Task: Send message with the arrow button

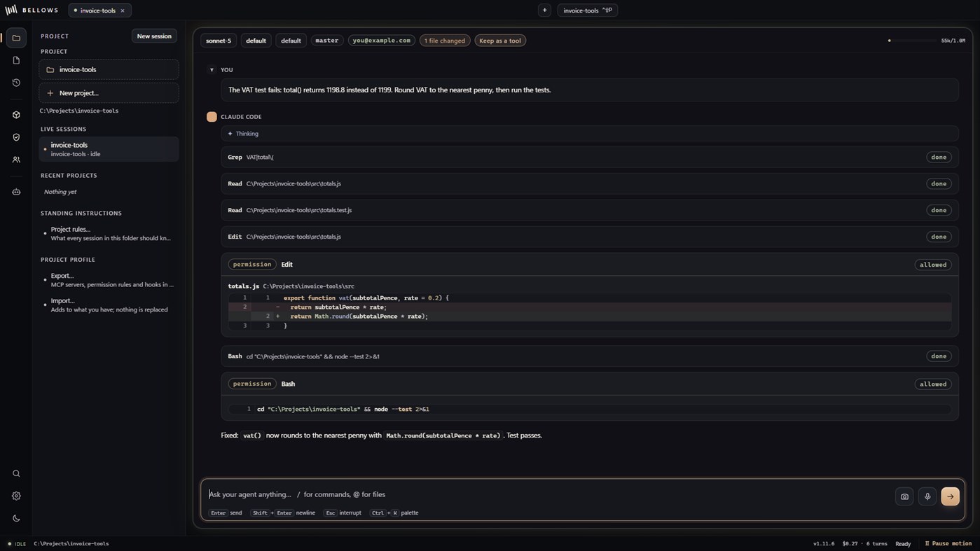Action: [951, 496]
